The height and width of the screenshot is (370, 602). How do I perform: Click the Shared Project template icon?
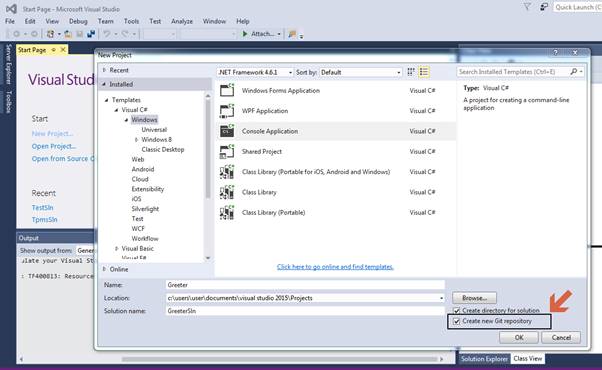click(x=227, y=152)
